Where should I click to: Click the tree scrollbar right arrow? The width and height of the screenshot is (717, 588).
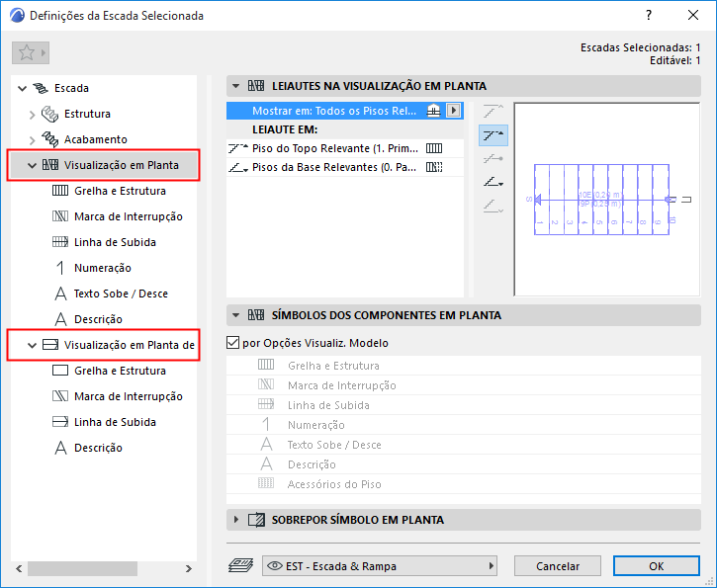click(188, 568)
